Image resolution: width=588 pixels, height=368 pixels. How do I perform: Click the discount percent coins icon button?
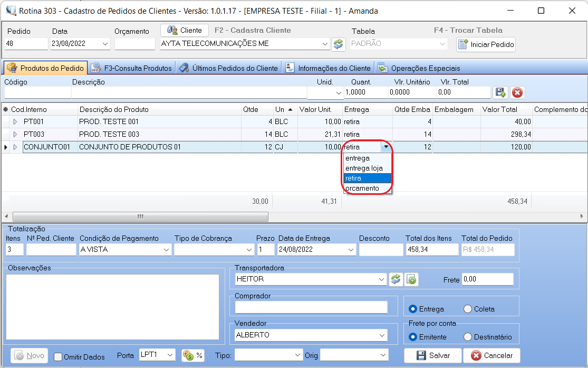point(193,355)
